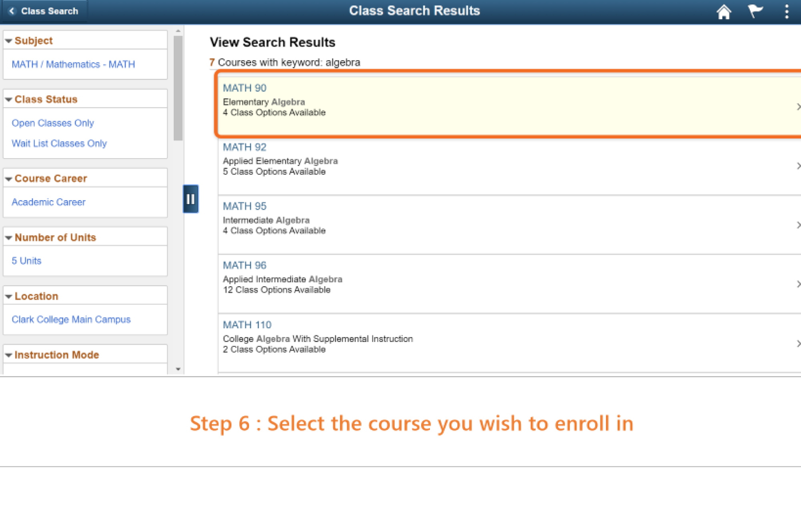Select the 5 Units filter

coord(26,261)
